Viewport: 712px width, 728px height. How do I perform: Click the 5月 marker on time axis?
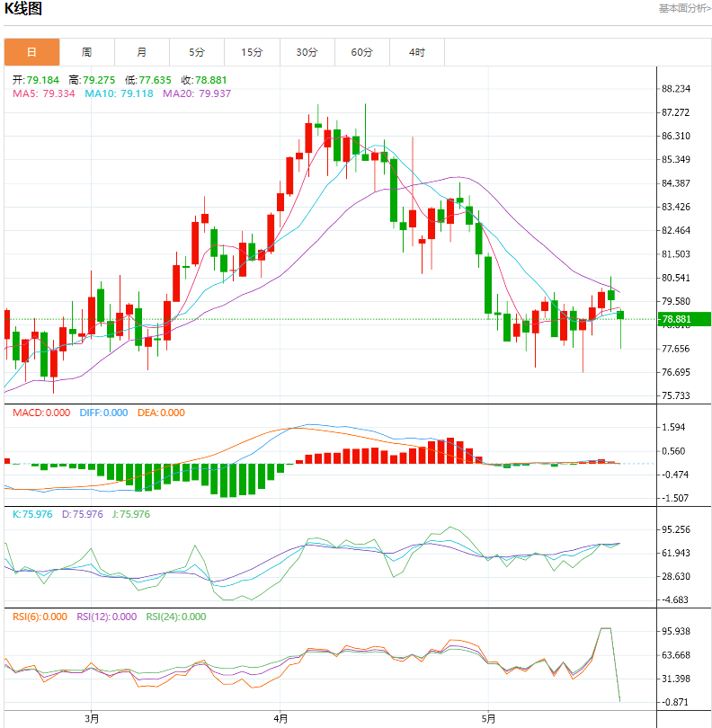coord(488,718)
